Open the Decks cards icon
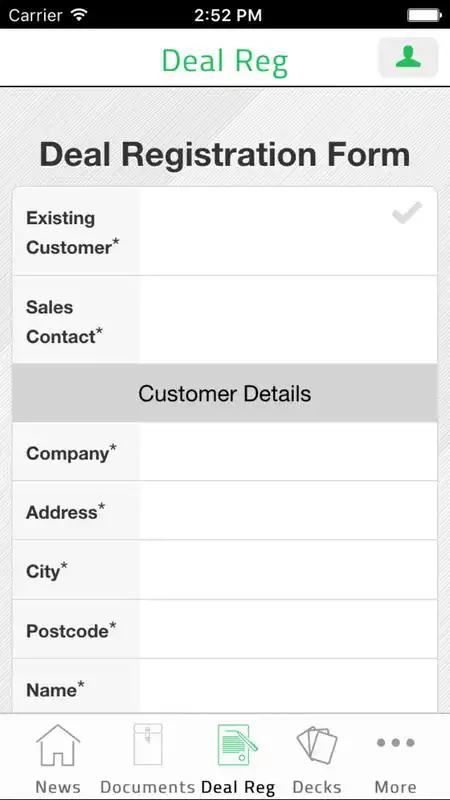Viewport: 450px width, 800px height. coord(317,745)
